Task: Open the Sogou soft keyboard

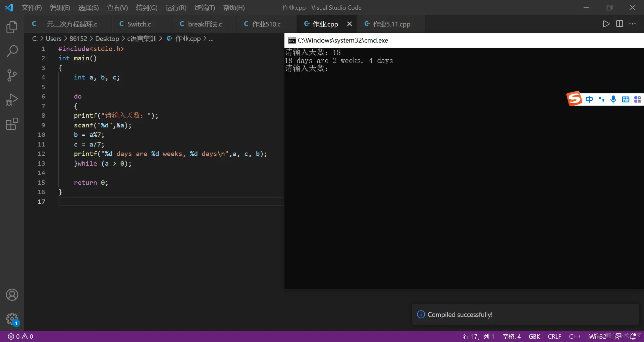Action: coord(625,99)
